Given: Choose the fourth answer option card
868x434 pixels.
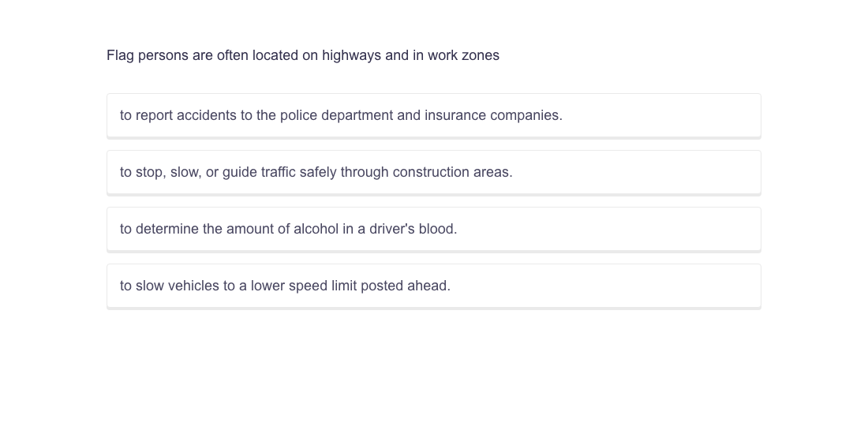Looking at the screenshot, I should pyautogui.click(x=433, y=286).
